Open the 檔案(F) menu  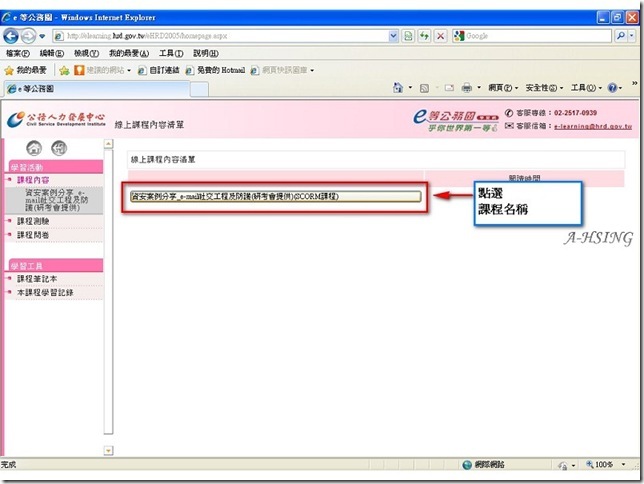pos(18,53)
